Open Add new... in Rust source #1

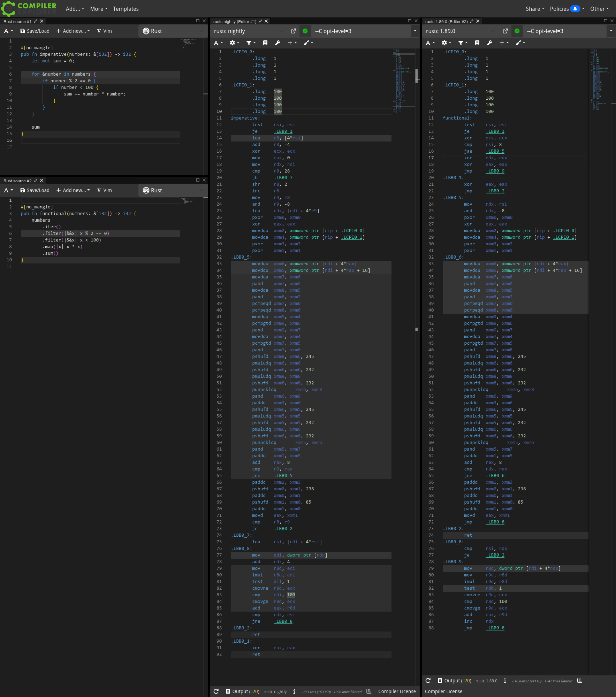click(73, 31)
